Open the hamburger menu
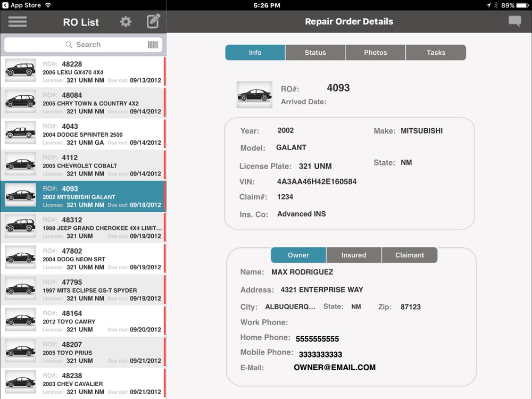The width and height of the screenshot is (532, 399). (18, 22)
